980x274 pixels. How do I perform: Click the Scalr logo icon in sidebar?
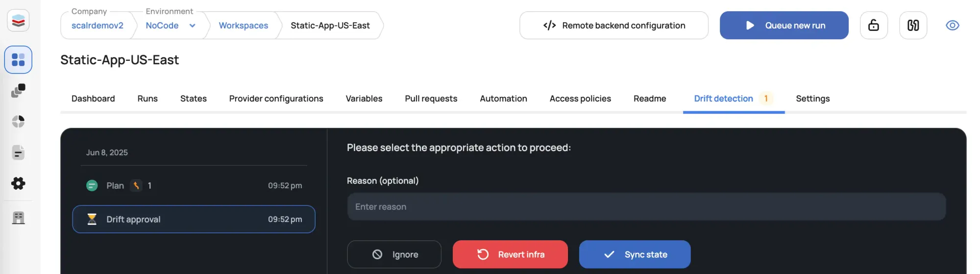pos(18,21)
